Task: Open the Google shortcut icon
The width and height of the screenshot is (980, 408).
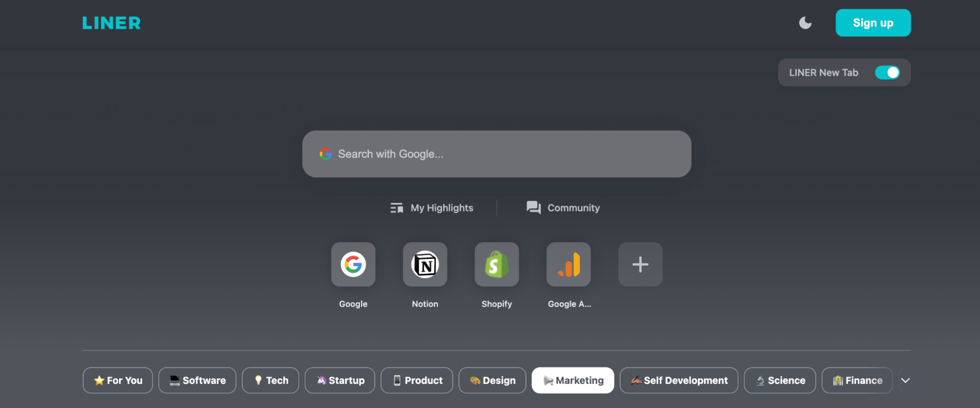Action: [353, 265]
